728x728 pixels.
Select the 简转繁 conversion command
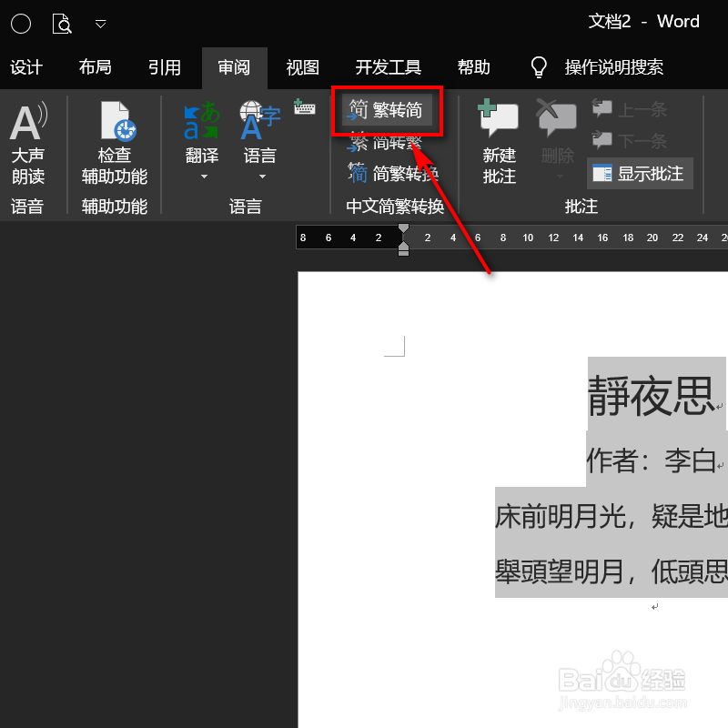point(389,142)
